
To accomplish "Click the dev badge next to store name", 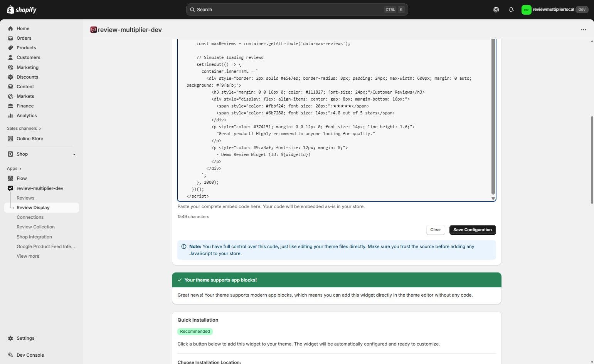I will [x=582, y=10].
